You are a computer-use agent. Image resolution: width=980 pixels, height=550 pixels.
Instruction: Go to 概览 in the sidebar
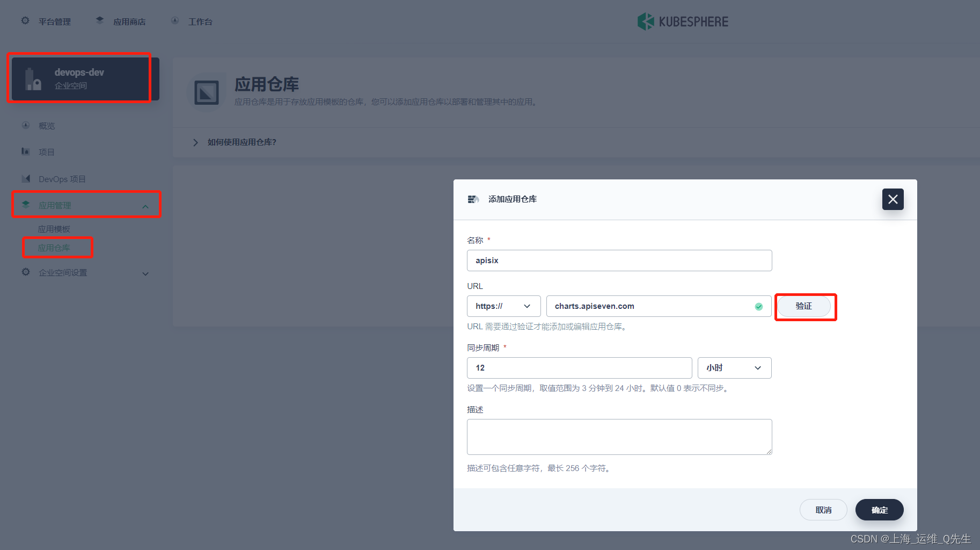pyautogui.click(x=47, y=126)
